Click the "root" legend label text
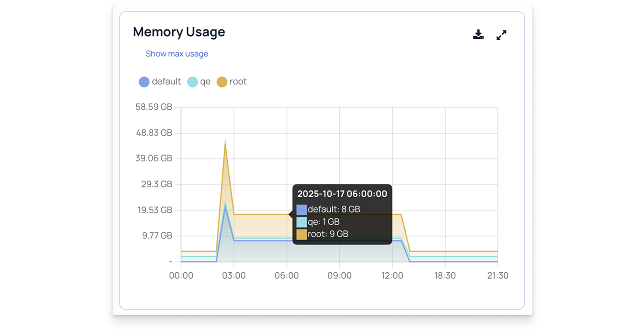The image size is (644, 334). pos(238,82)
